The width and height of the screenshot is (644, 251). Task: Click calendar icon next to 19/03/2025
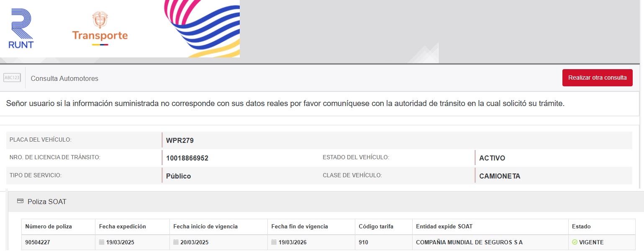(102, 242)
